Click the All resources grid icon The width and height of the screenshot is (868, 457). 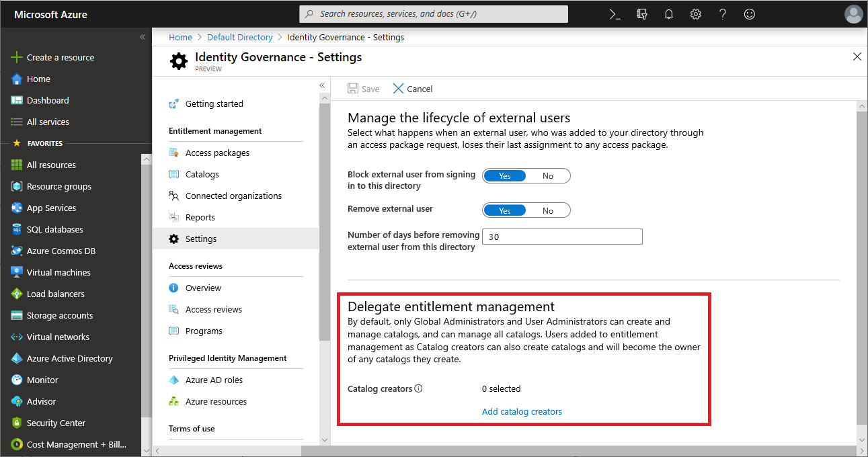click(17, 165)
